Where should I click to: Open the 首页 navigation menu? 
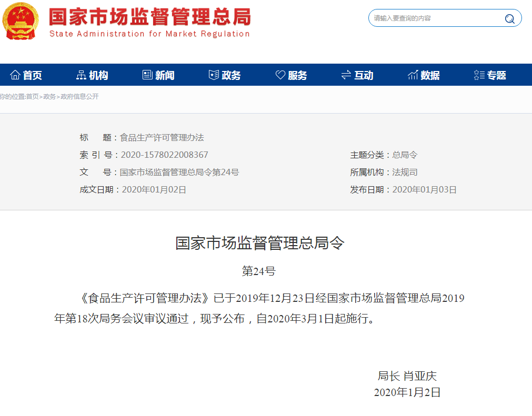tap(32, 75)
